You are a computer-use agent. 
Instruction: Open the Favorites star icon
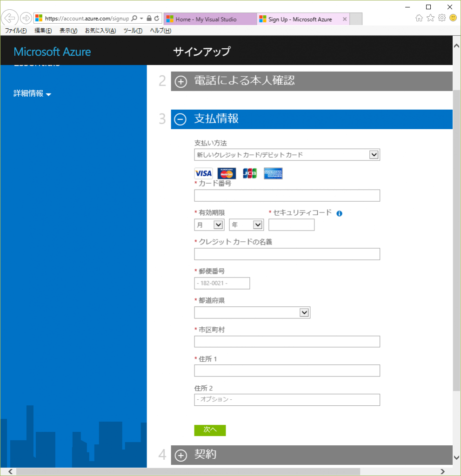430,18
